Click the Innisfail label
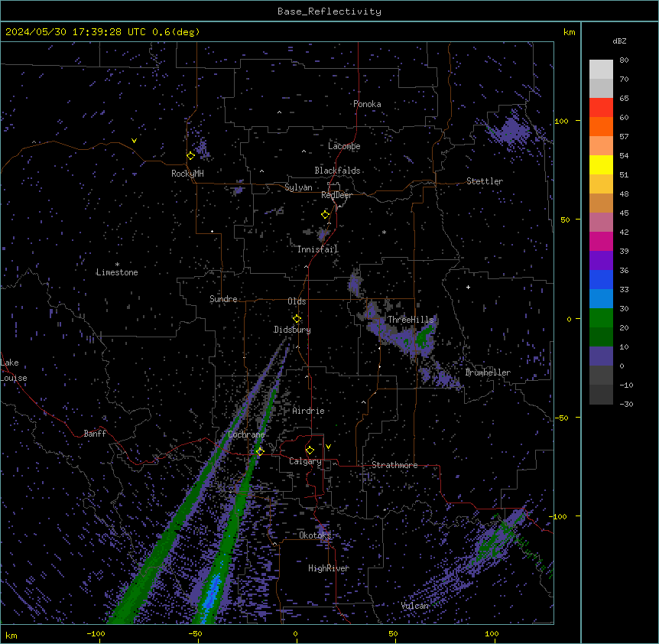This screenshot has height=644, width=659. click(317, 249)
